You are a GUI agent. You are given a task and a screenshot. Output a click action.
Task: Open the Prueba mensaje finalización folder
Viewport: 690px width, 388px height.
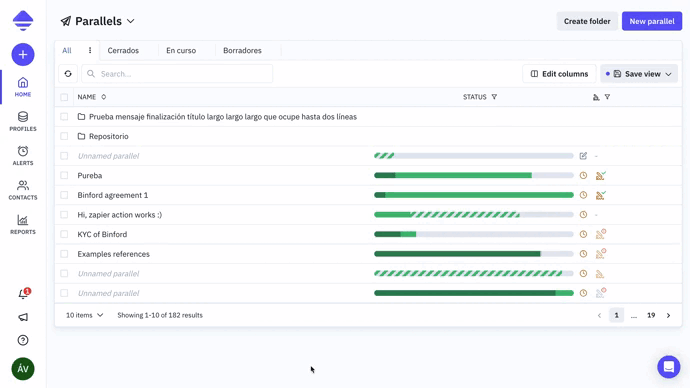pyautogui.click(x=223, y=117)
